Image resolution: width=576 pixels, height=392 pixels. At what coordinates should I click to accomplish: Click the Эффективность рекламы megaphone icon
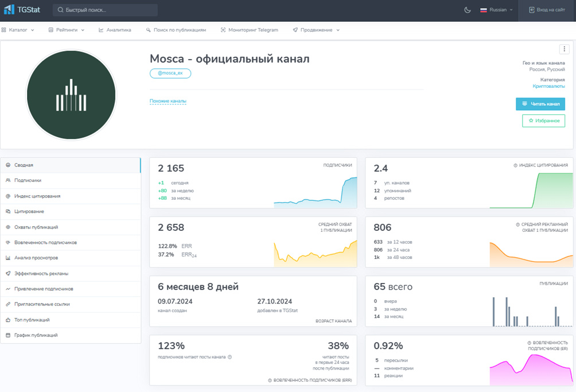[8, 273]
